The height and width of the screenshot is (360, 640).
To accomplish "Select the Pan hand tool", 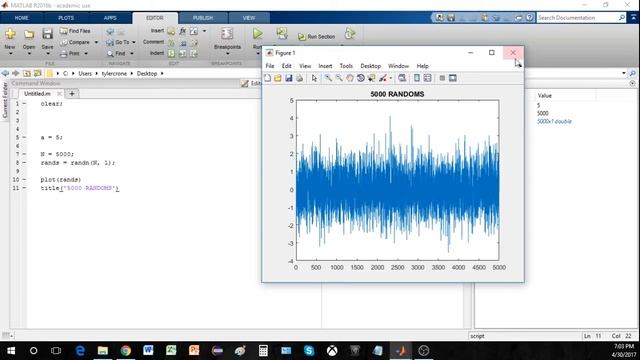I will tap(350, 78).
